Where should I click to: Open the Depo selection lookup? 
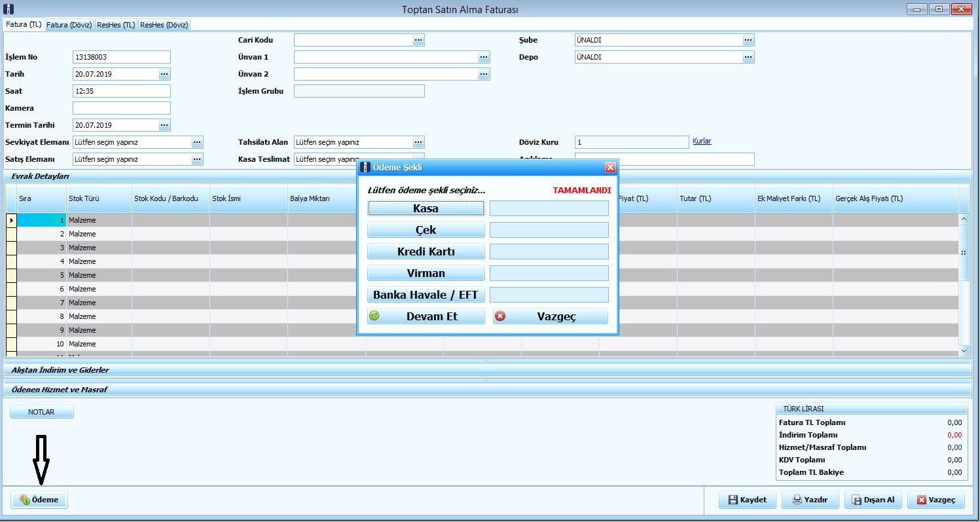pyautogui.click(x=748, y=57)
